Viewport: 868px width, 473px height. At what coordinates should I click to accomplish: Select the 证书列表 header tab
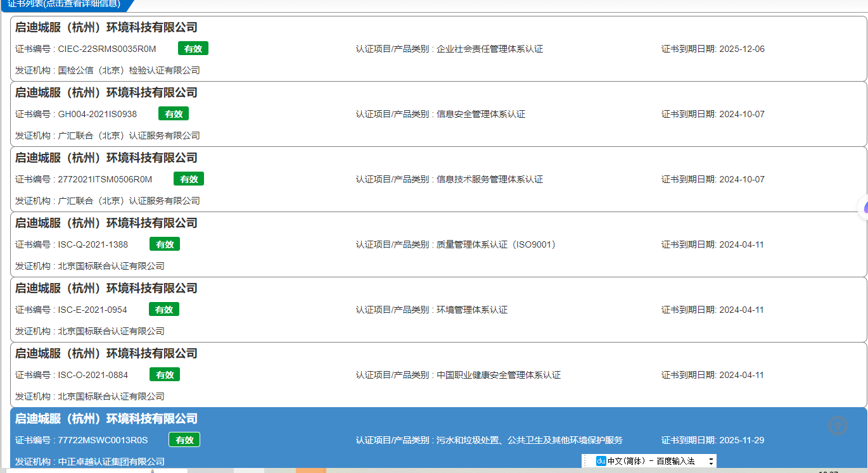pyautogui.click(x=64, y=4)
